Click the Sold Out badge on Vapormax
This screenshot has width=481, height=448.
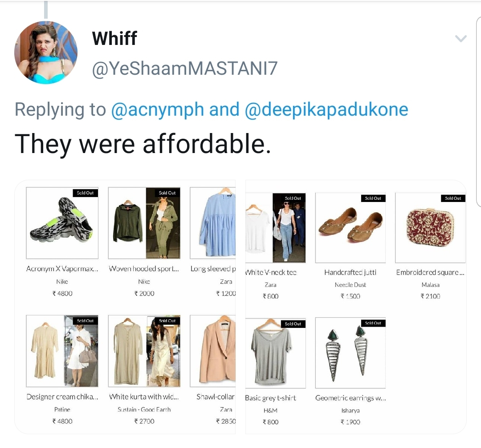click(85, 193)
